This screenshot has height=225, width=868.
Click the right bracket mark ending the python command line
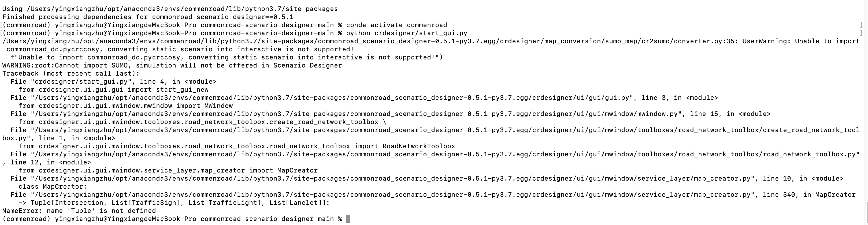coord(860,33)
